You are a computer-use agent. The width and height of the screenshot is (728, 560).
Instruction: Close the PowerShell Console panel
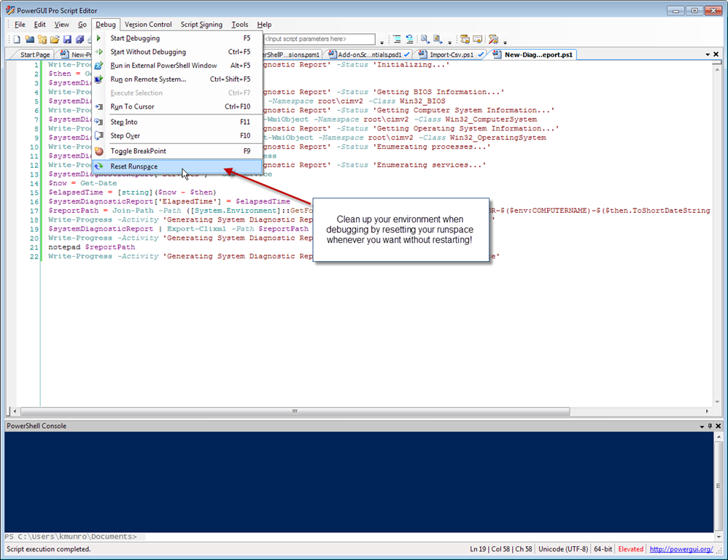(x=719, y=426)
